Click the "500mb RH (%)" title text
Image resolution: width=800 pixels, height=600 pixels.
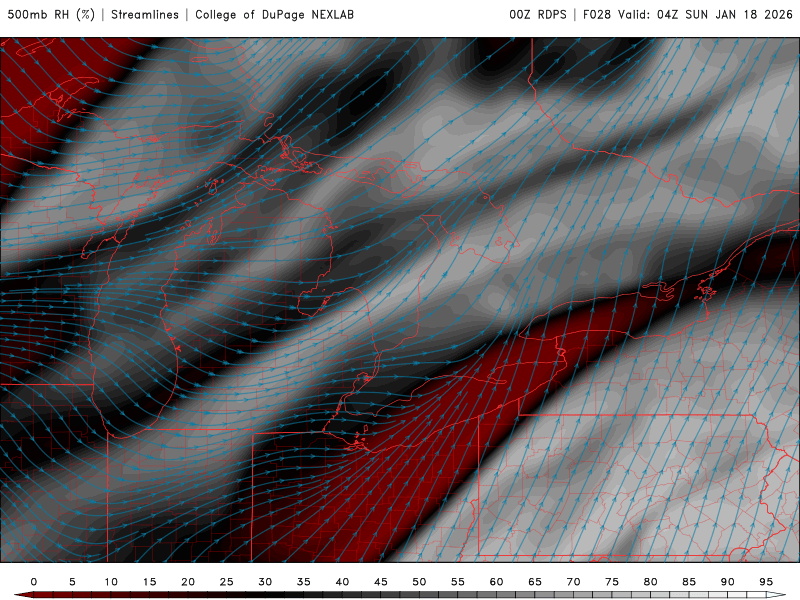51,15
